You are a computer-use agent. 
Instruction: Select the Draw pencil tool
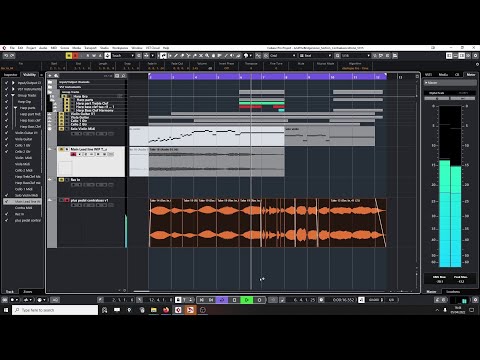(x=176, y=56)
